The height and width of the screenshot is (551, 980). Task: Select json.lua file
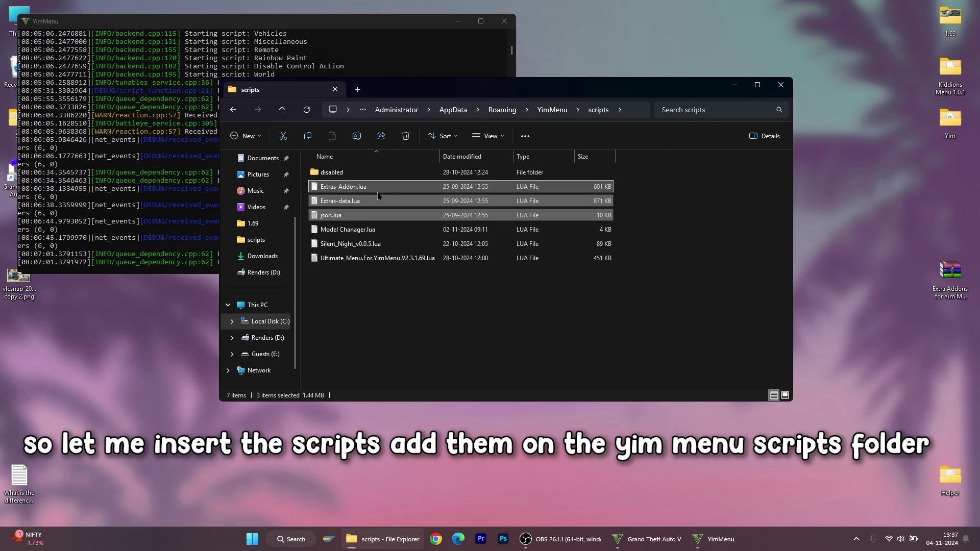[x=461, y=215]
